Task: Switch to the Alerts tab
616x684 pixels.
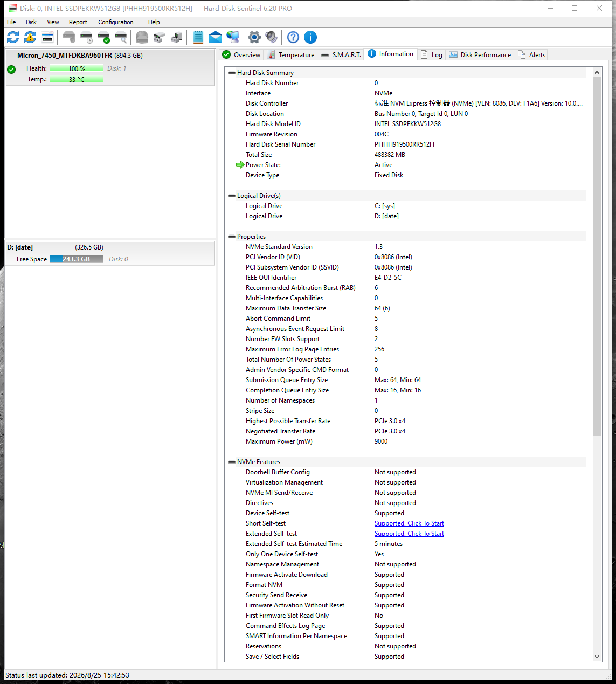Action: point(531,54)
